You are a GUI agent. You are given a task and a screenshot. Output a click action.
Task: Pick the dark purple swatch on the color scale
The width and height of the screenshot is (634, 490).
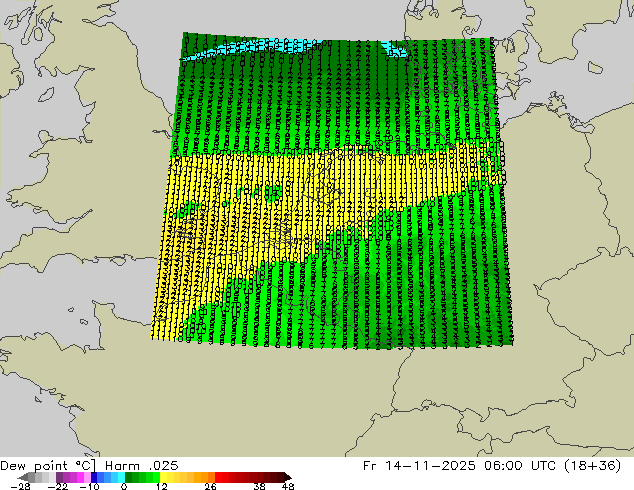pos(59,477)
